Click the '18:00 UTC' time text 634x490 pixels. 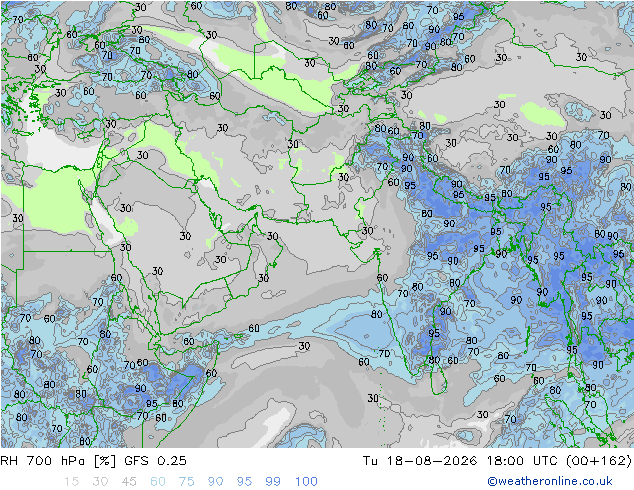[522, 461]
